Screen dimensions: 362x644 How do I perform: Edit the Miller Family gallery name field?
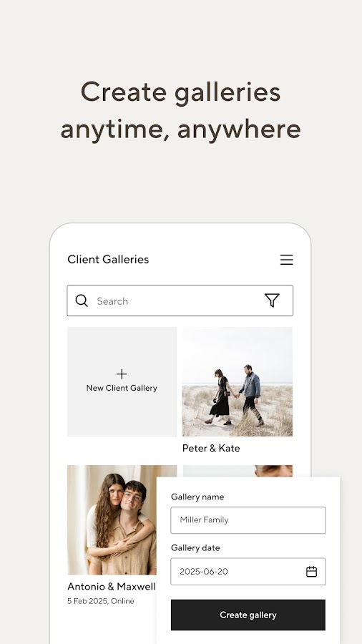point(248,520)
